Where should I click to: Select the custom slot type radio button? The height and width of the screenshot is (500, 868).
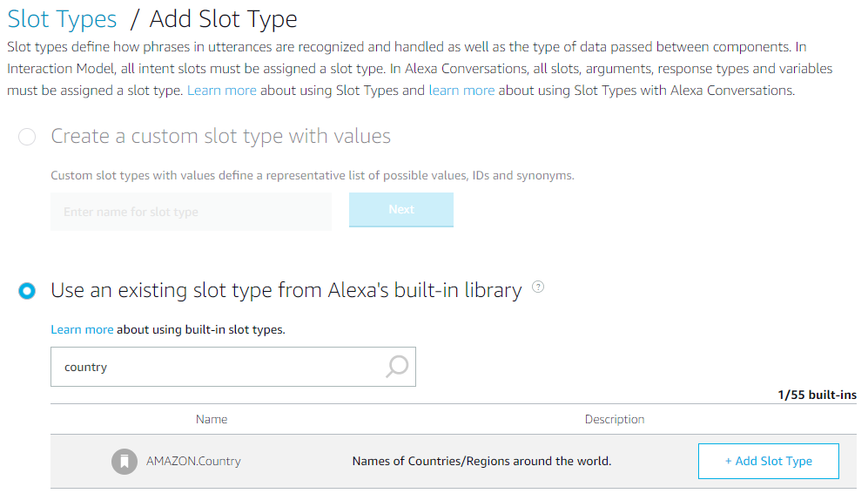(27, 137)
